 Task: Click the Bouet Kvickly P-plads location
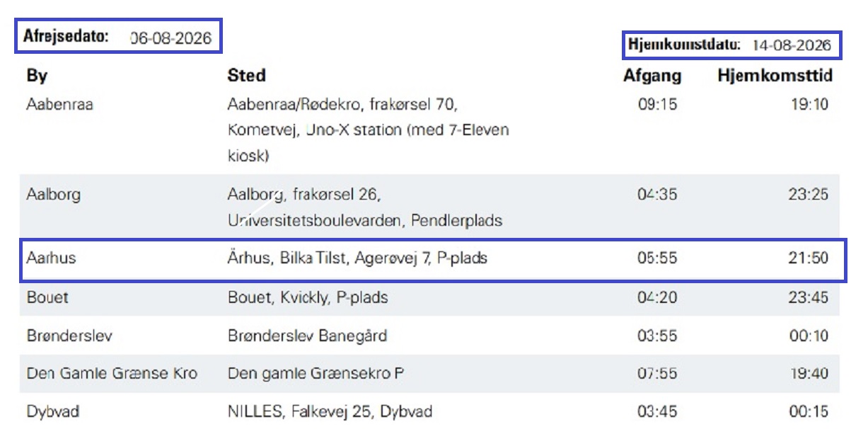(307, 297)
